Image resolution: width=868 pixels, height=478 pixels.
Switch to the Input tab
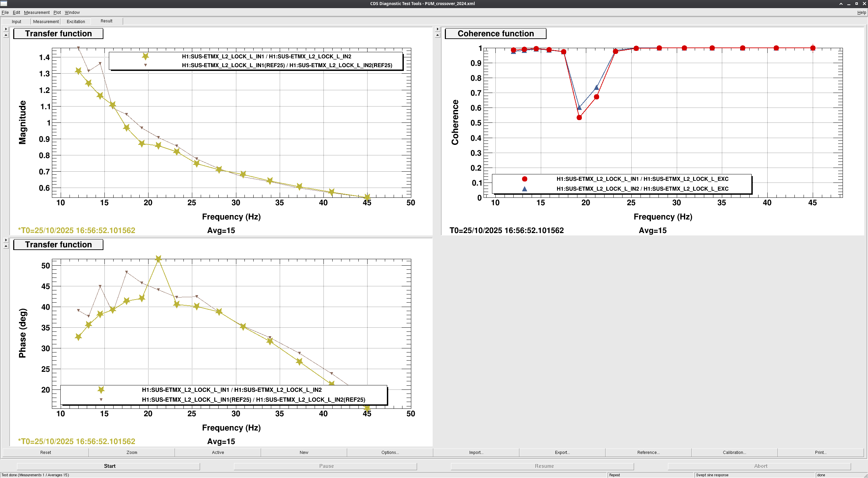click(x=16, y=21)
